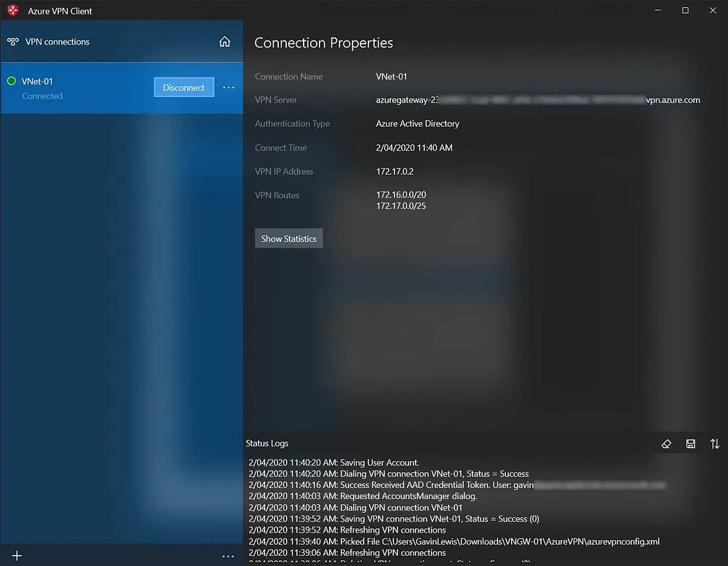This screenshot has width=728, height=566.
Task: Click the Show Statistics button
Action: (x=289, y=238)
